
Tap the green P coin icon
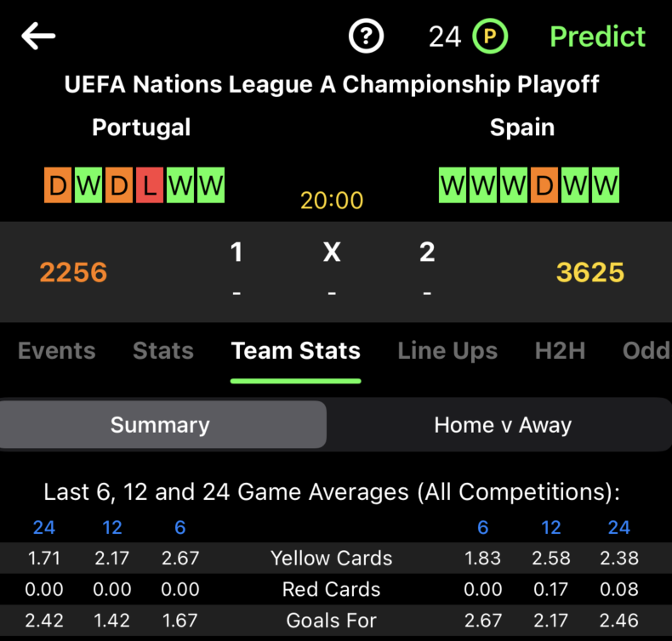click(x=491, y=37)
